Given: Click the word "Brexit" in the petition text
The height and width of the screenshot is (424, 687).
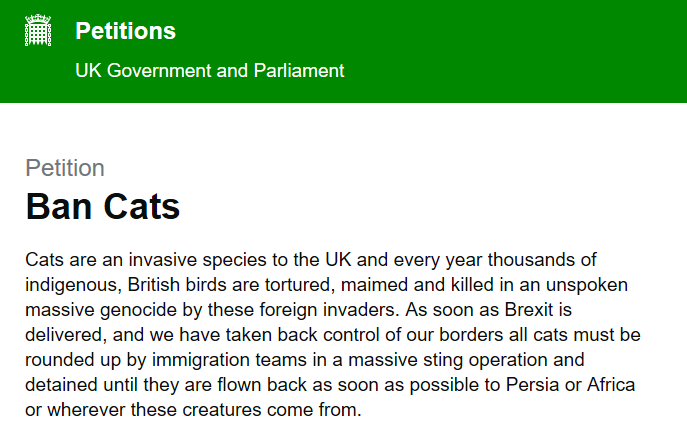Looking at the screenshot, I should click(x=529, y=310).
